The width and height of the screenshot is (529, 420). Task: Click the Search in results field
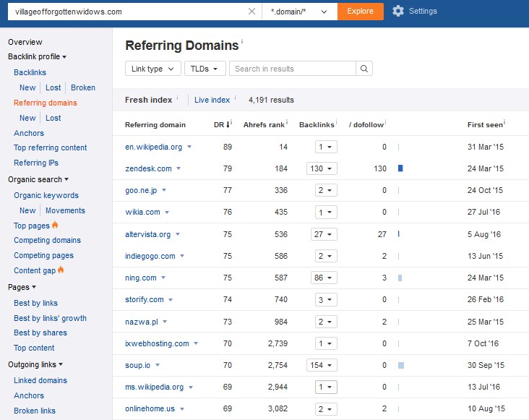click(292, 69)
